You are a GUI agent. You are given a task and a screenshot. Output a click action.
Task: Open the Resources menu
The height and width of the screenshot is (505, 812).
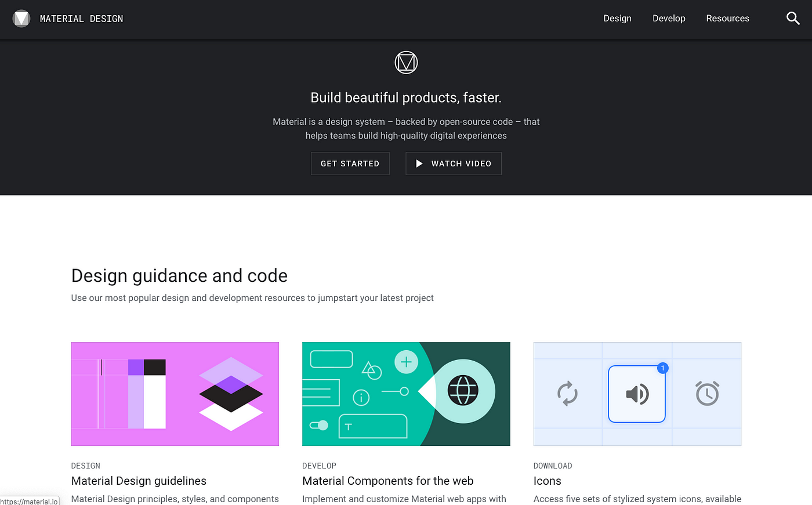(x=727, y=19)
